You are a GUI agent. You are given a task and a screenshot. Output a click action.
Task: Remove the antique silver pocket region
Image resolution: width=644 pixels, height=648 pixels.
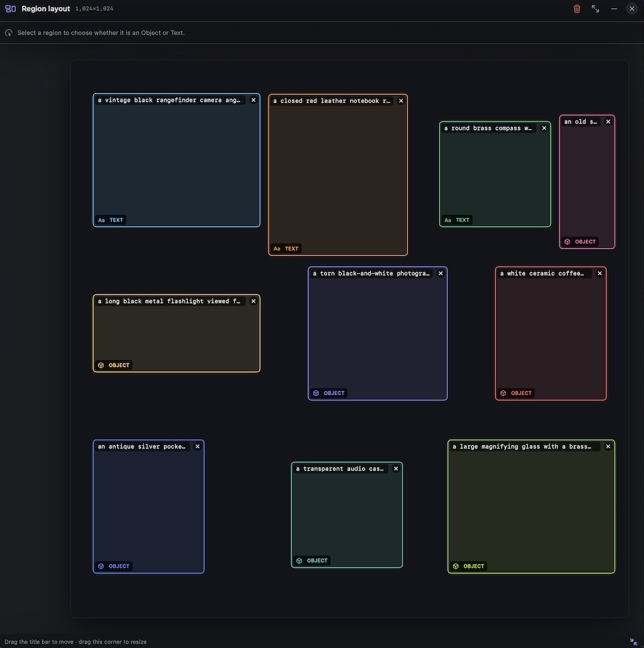point(197,446)
